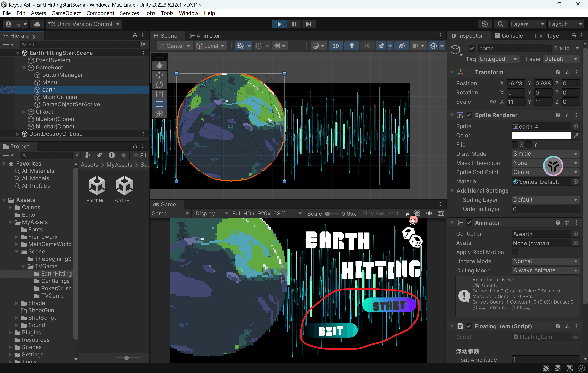Select Main Camera in Hierarchy
Image resolution: width=588 pixels, height=373 pixels.
coord(59,97)
